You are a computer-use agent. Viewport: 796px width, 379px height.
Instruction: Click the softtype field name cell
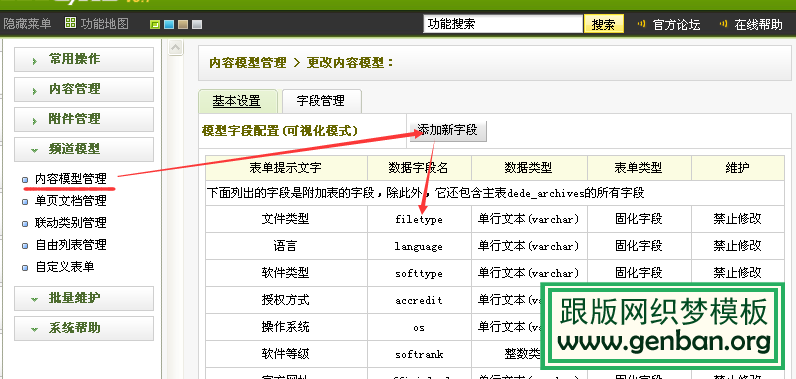[x=419, y=273]
